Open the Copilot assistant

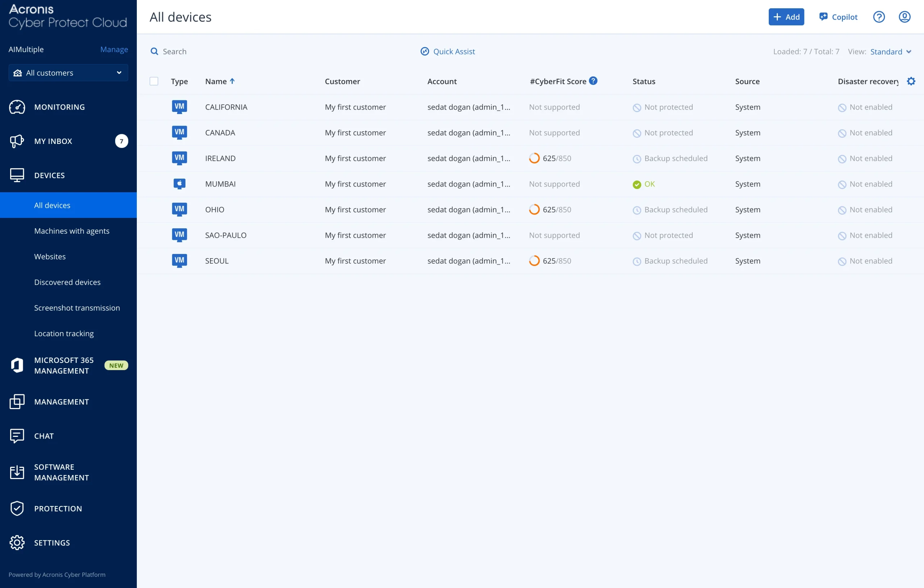(x=838, y=17)
